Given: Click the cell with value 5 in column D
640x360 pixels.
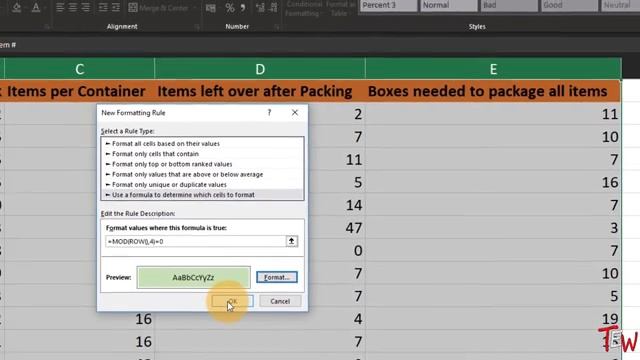Looking at the screenshot, I should [x=337, y=182].
